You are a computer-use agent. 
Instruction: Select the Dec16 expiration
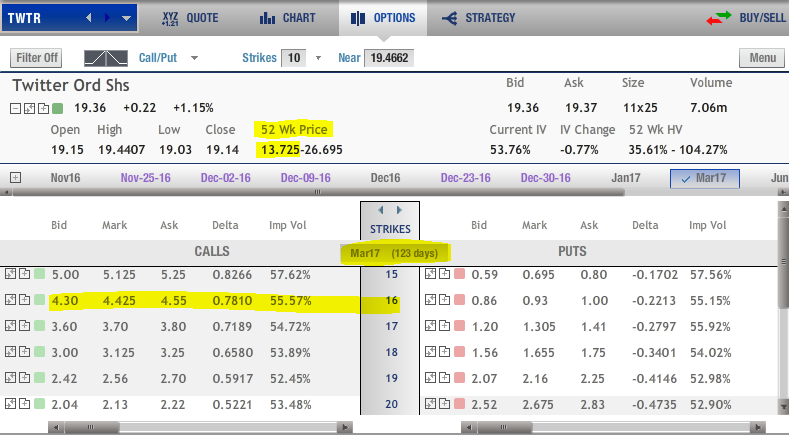[x=385, y=178]
